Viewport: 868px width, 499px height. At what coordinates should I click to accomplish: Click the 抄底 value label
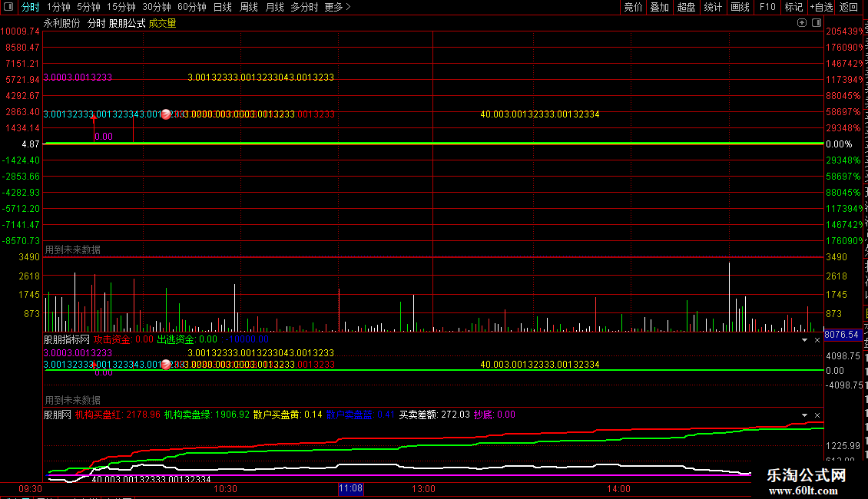(x=495, y=415)
